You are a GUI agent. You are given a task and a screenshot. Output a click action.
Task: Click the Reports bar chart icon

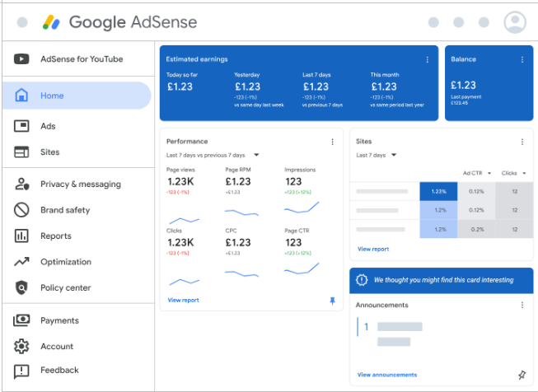click(x=21, y=236)
